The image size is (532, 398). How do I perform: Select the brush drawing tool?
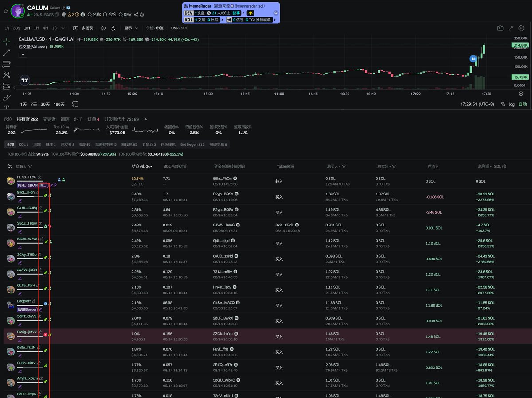7,98
